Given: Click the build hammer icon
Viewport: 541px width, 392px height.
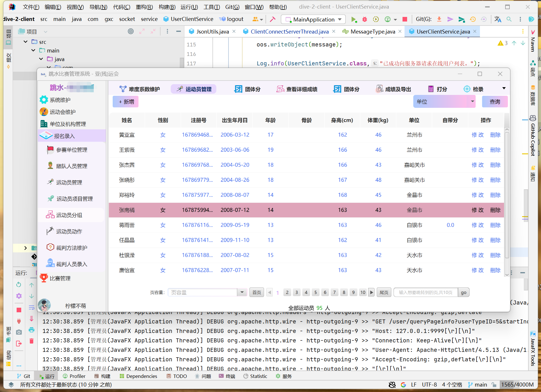Looking at the screenshot, I should (x=273, y=19).
